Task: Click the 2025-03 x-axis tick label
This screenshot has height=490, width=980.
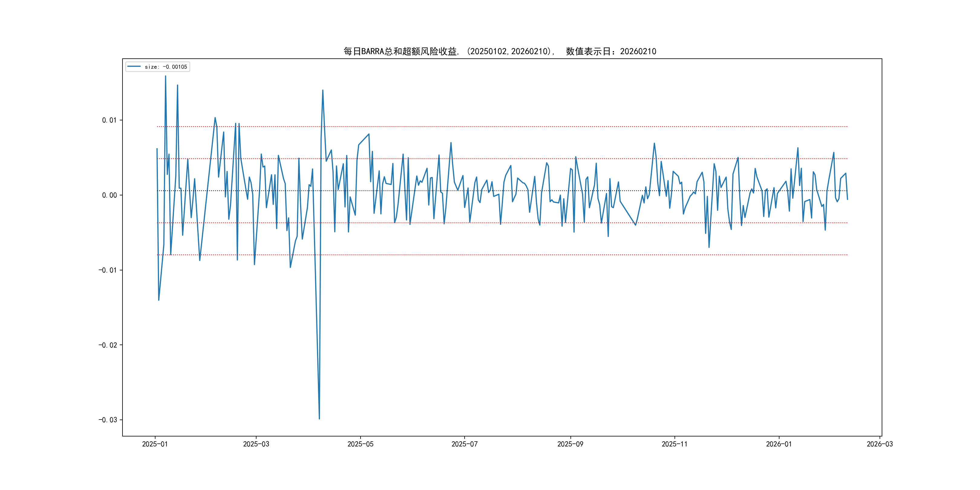Action: click(256, 444)
